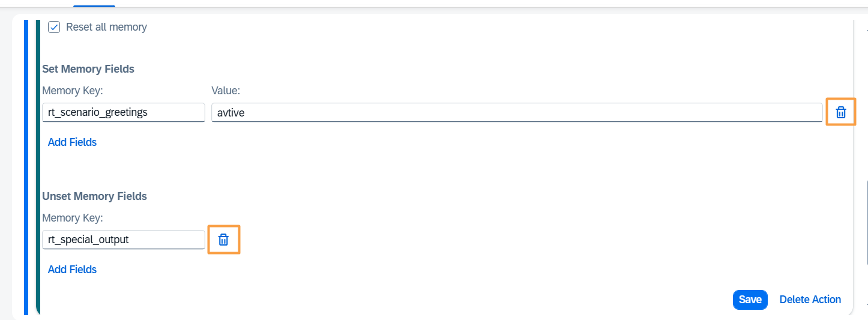
Task: Click Memory Key label in Set Memory section
Action: pyautogui.click(x=73, y=91)
